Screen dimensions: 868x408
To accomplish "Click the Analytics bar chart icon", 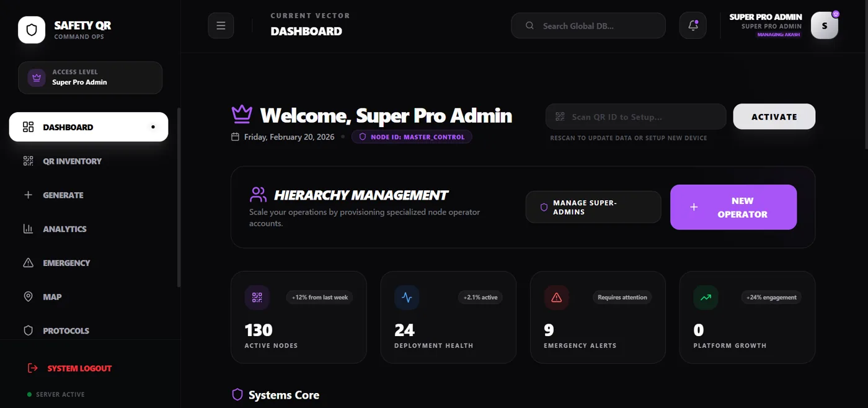I will click(29, 229).
